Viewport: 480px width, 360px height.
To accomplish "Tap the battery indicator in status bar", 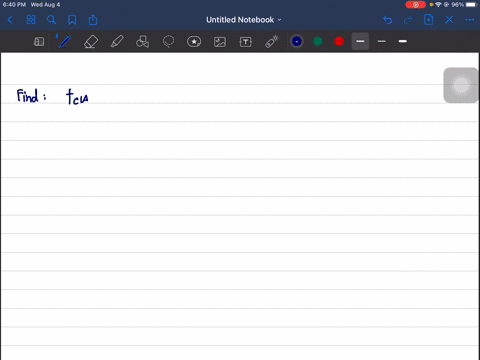I will pyautogui.click(x=471, y=5).
